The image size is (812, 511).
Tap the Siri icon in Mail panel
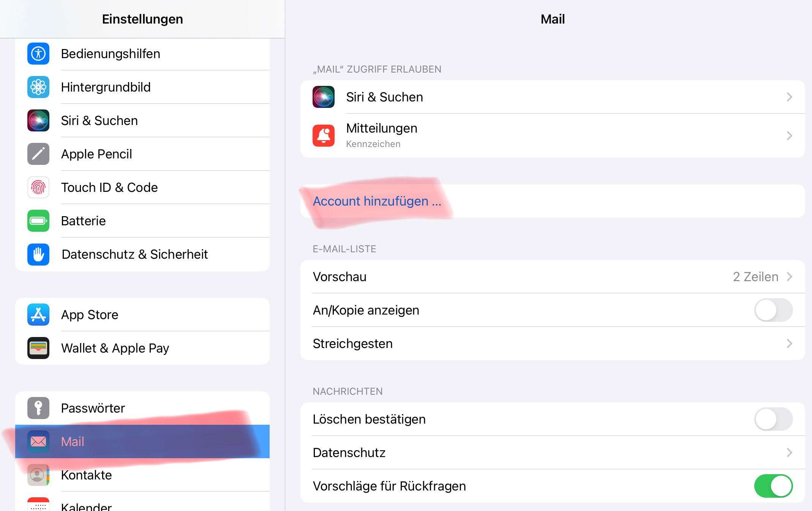(324, 97)
